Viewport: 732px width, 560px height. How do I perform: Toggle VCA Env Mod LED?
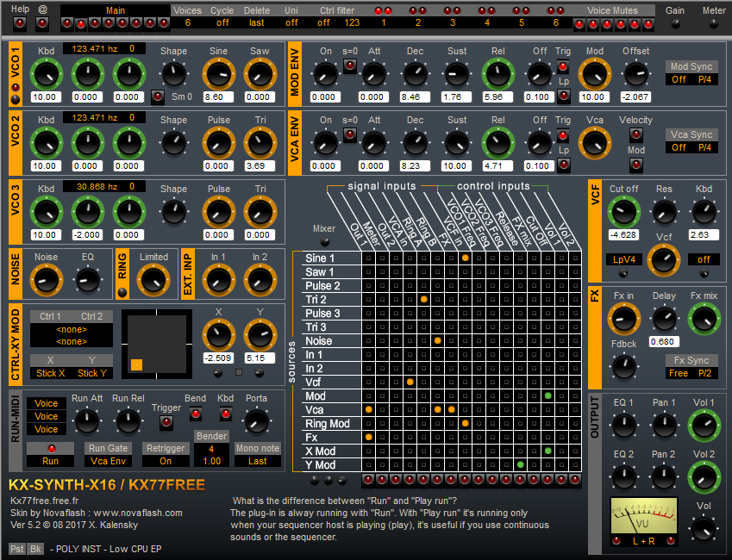click(x=635, y=165)
